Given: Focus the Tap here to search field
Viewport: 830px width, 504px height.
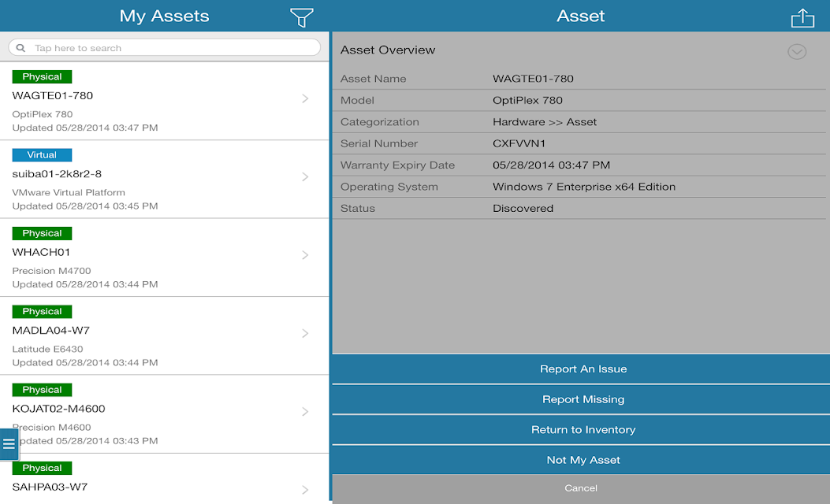Looking at the screenshot, I should (x=165, y=47).
